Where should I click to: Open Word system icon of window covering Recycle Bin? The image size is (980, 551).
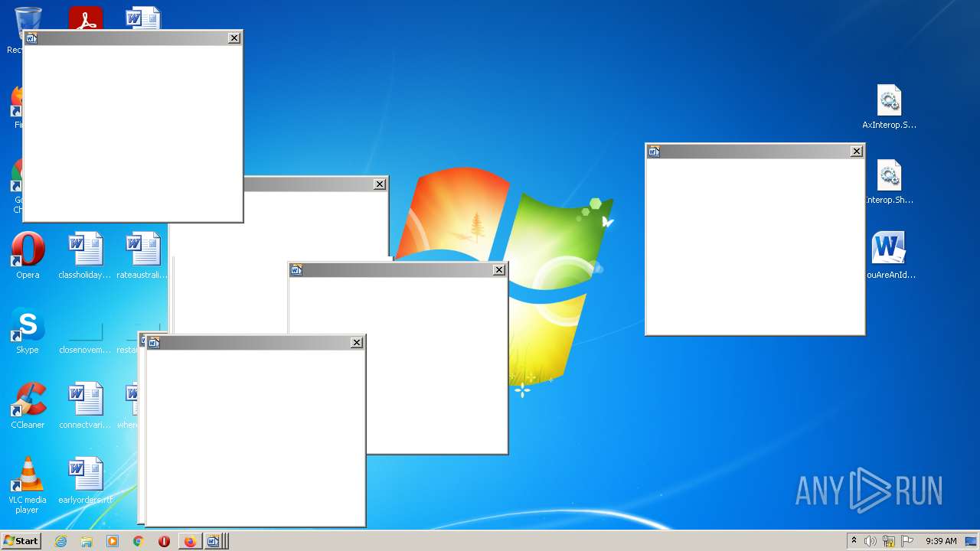point(31,38)
